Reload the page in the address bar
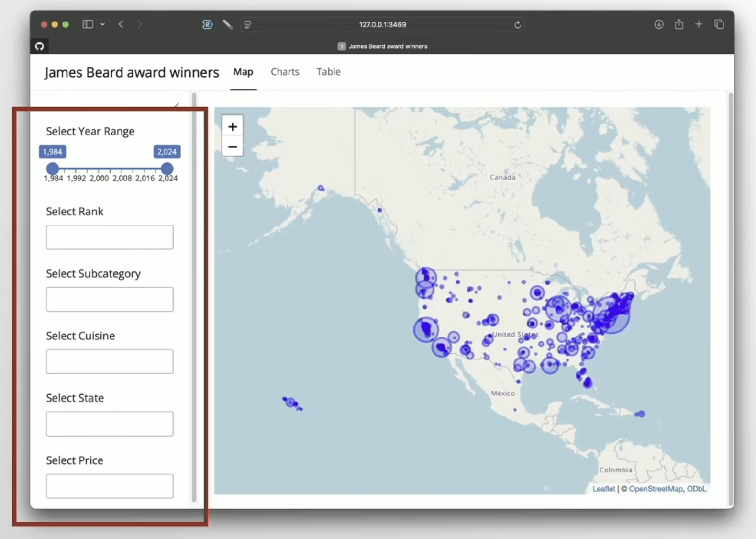756x539 pixels. [x=517, y=24]
